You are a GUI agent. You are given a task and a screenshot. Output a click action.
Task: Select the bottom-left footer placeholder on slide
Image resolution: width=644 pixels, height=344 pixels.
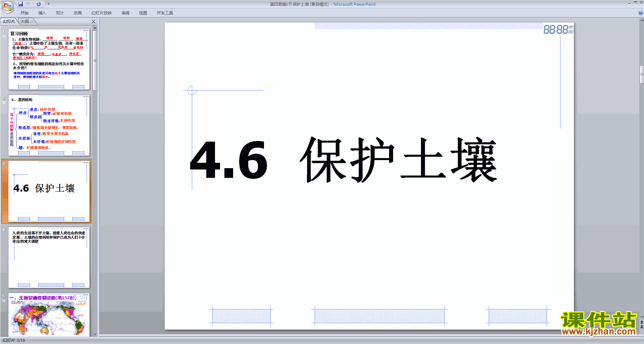click(x=241, y=316)
